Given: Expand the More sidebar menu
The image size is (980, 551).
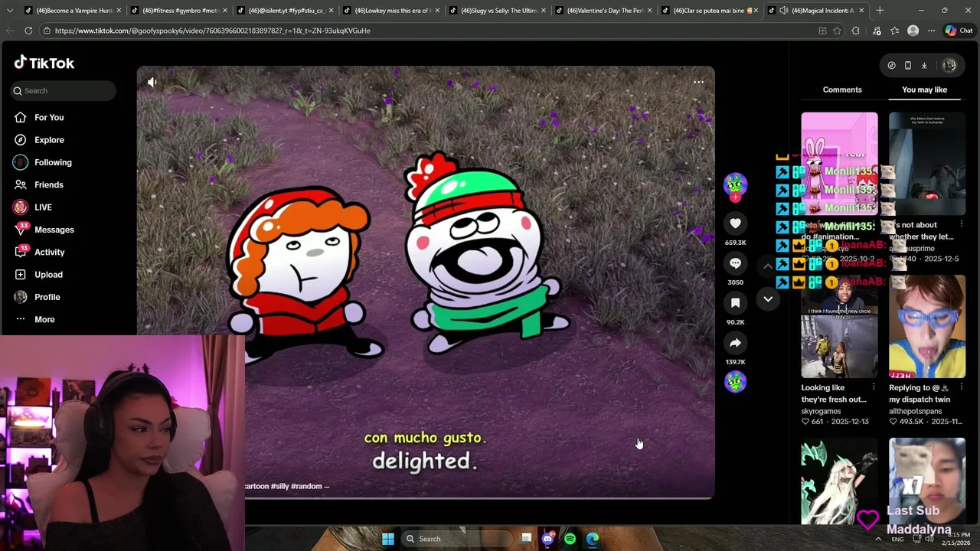Looking at the screenshot, I should [34, 319].
